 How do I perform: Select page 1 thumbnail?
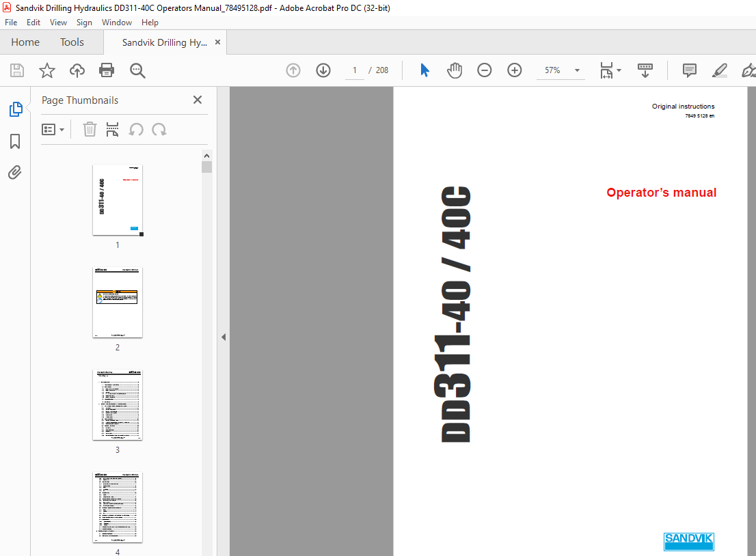118,200
